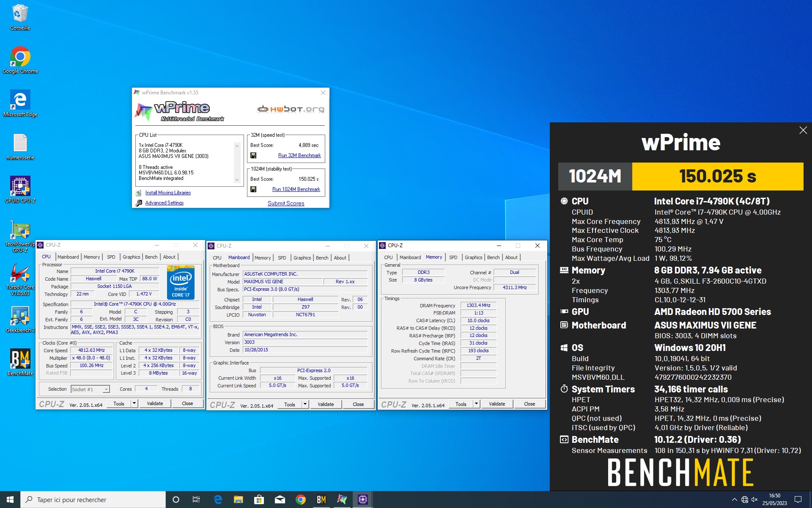Click the BIOS Date value 10/28/2015

pyautogui.click(x=305, y=350)
